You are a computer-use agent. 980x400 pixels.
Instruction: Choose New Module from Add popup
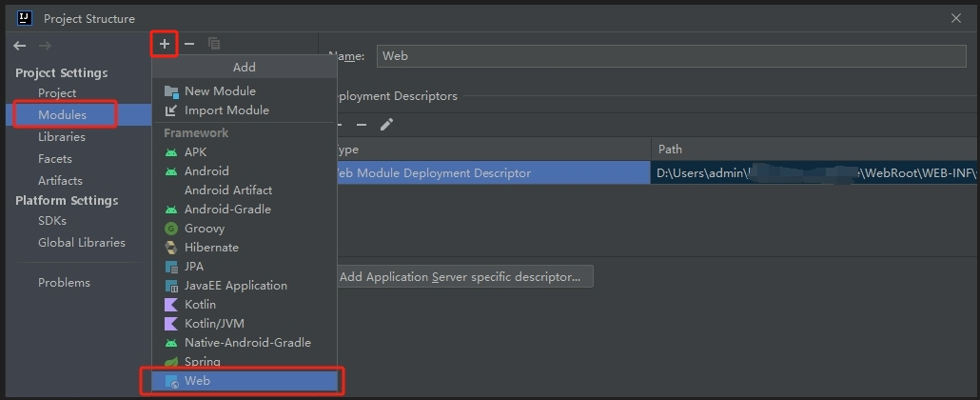click(219, 91)
